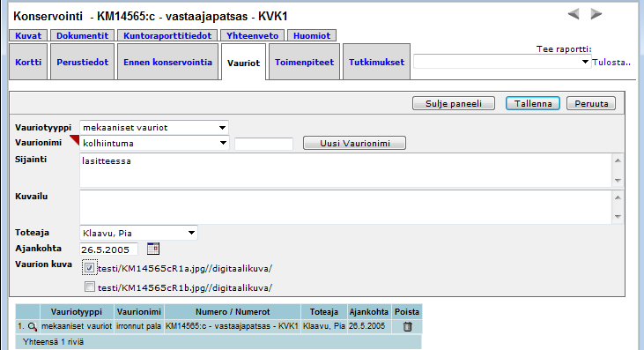Screen dimensions: 644x350
Task: Click the Poista column header
Action: 407,312
